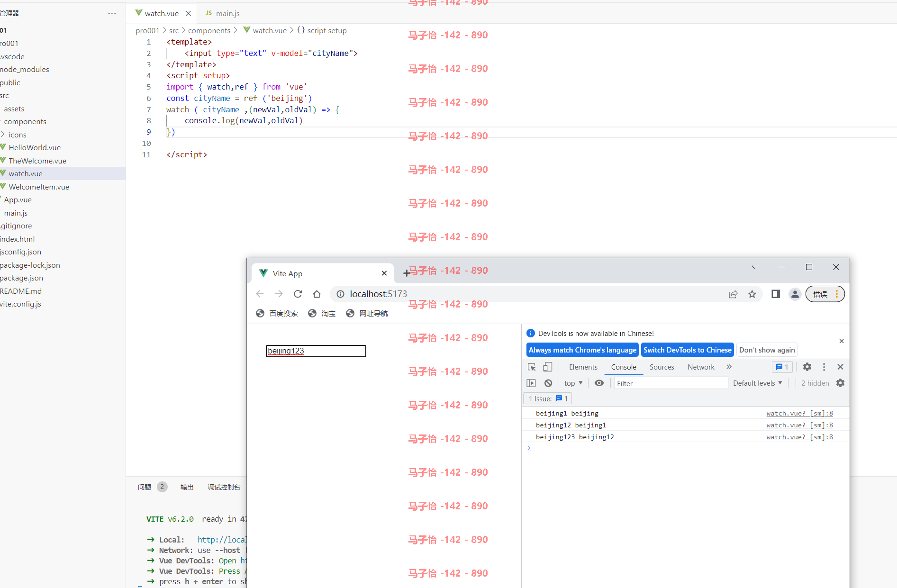
Task: Click the 2 hidden messages label
Action: 815,383
